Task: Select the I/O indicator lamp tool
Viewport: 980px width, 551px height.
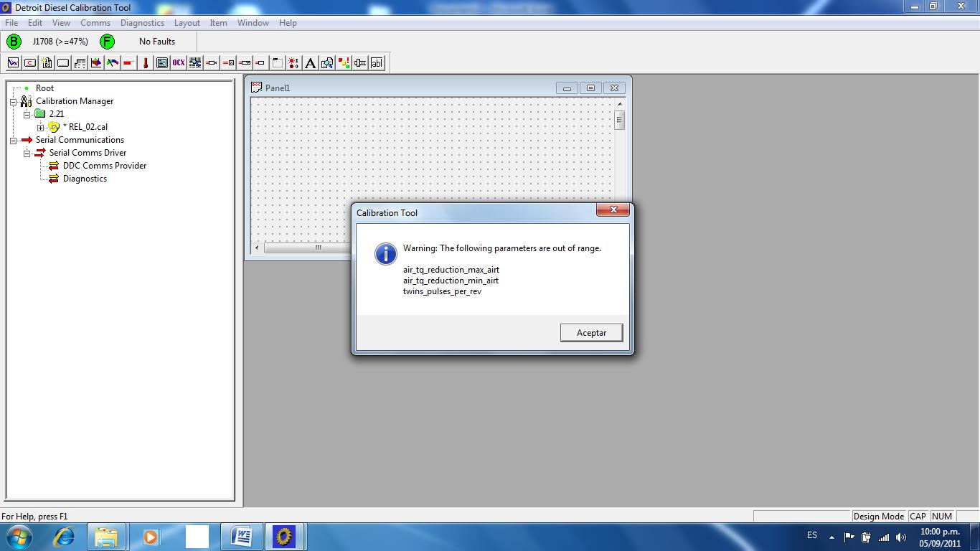Action: click(x=293, y=63)
